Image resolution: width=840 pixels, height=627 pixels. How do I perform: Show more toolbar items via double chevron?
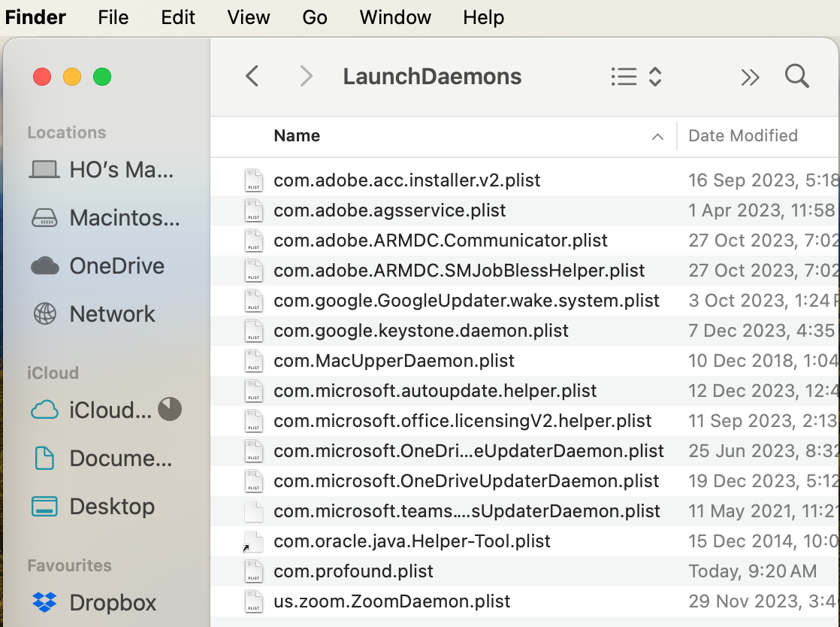click(x=750, y=77)
